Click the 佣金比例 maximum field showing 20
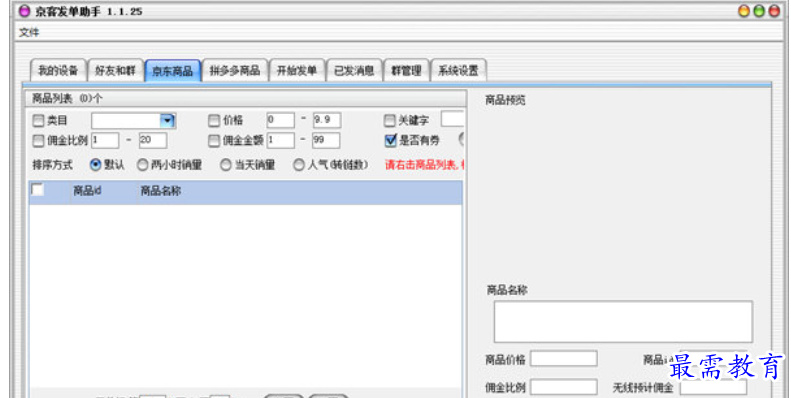Screen dimensions: 791x398 coord(153,141)
